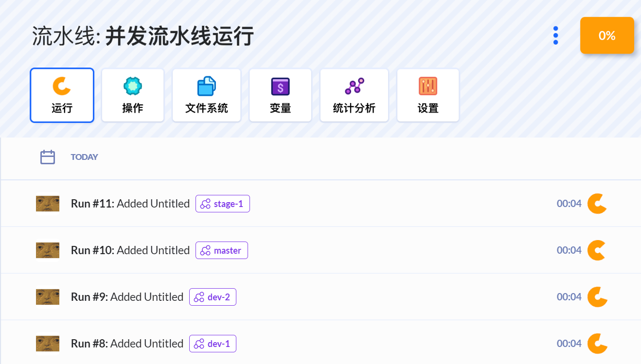This screenshot has height=364, width=641.
Task: Open Run #10: Added Untitled
Action: 130,250
